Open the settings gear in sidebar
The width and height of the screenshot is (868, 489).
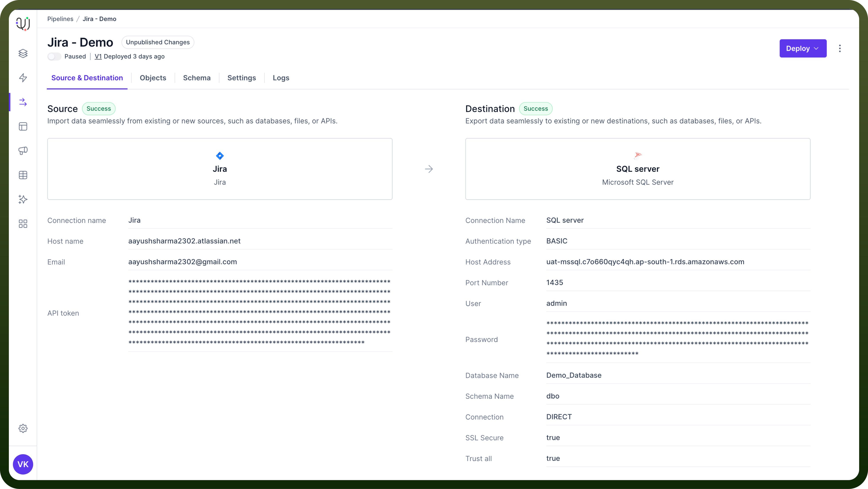click(x=23, y=428)
